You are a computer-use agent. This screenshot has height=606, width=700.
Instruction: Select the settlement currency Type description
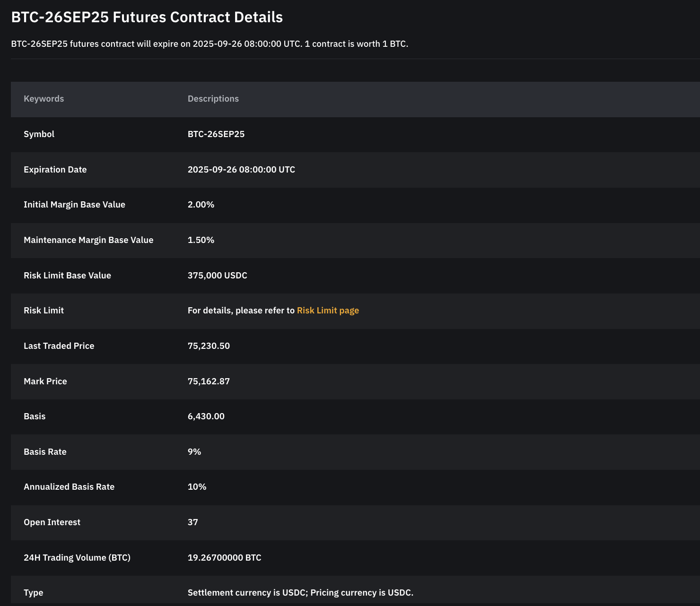pyautogui.click(x=300, y=593)
